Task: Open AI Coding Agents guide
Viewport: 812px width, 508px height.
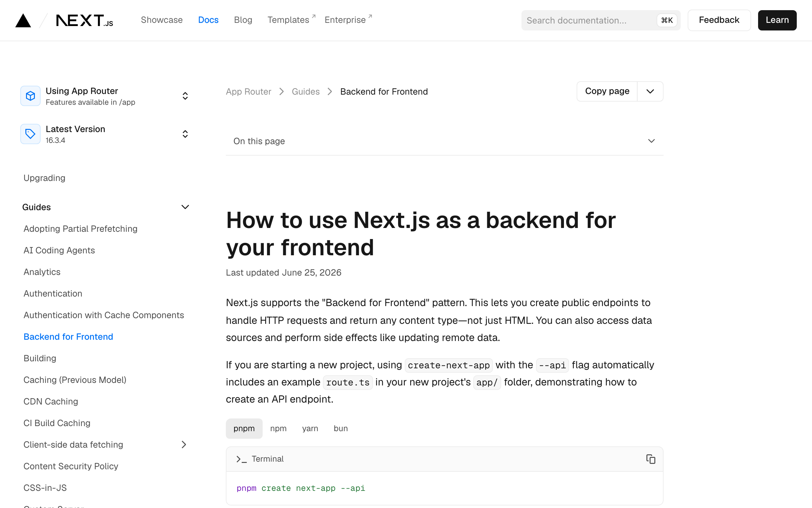Action: (59, 250)
